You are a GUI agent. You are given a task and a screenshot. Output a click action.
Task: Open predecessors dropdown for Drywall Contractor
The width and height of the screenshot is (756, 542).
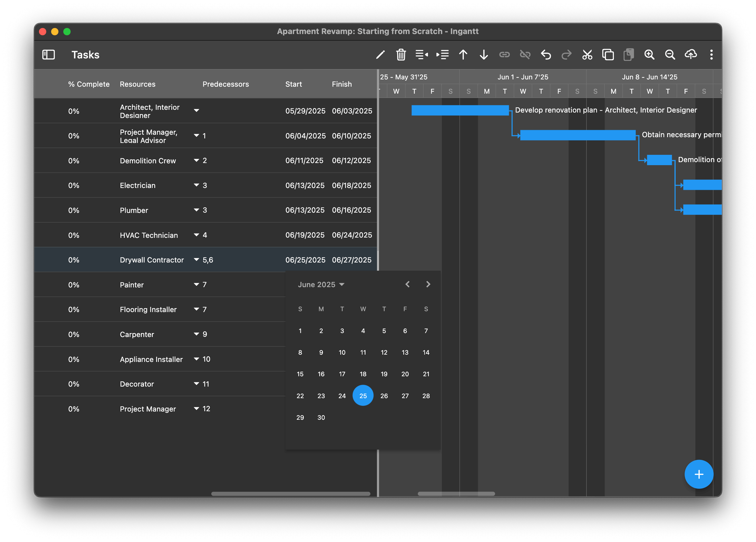click(x=197, y=260)
